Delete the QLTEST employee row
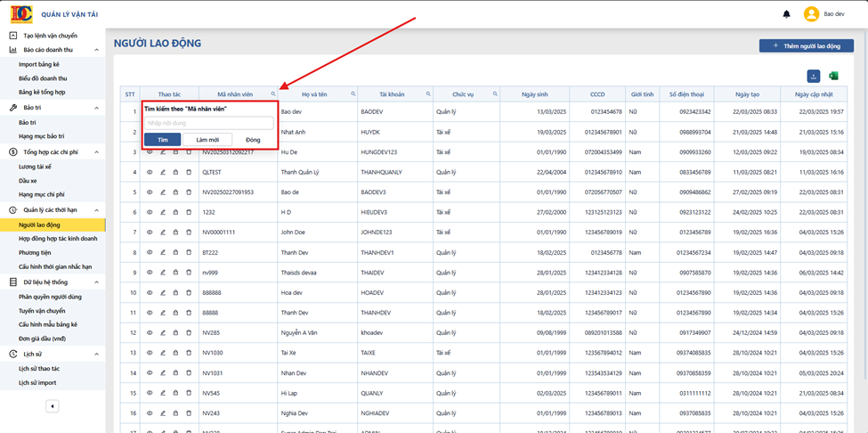The width and height of the screenshot is (868, 433). (188, 172)
